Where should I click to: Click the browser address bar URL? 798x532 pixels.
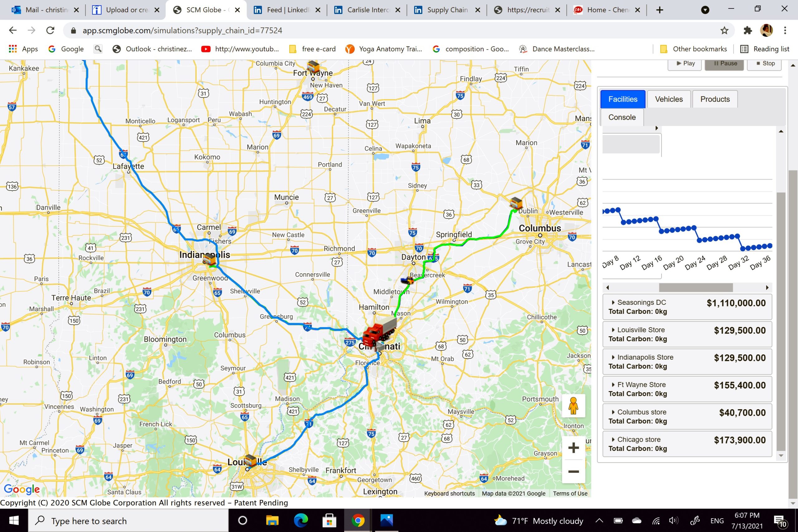pos(182,31)
